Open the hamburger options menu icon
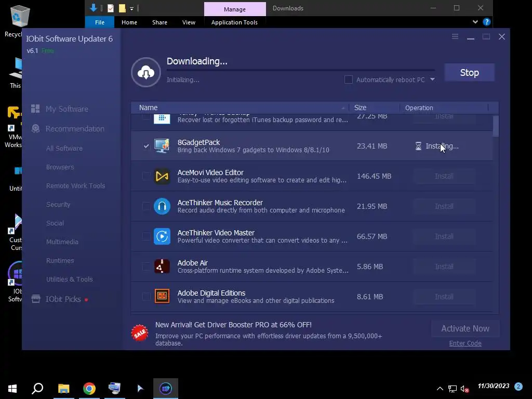Screen dimensions: 532x399 tap(455, 36)
